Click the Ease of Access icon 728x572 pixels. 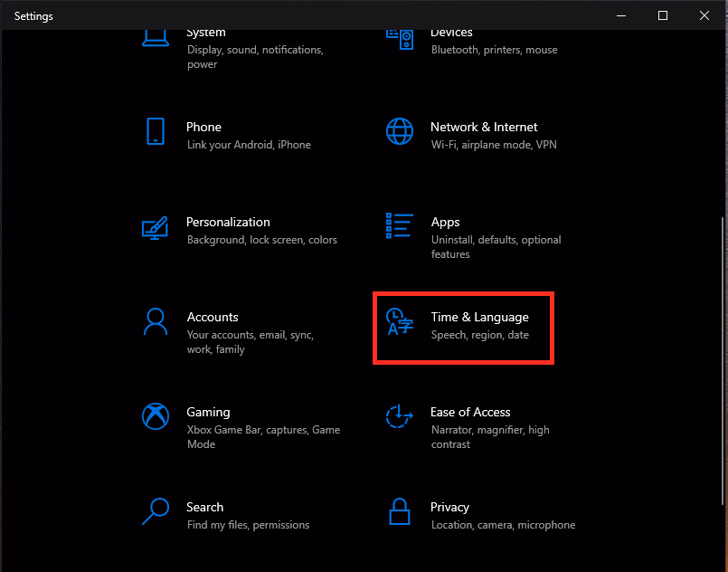[399, 416]
